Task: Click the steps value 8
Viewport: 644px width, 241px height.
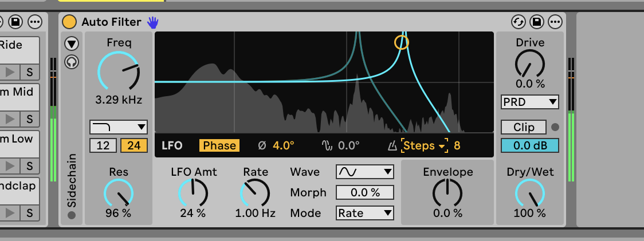Action: (457, 145)
